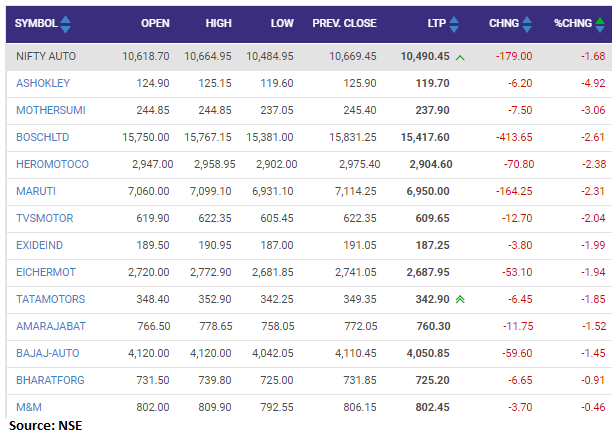This screenshot has height=439, width=612.
Task: Open the BAJAJ-AUTO stock link
Action: 47,353
